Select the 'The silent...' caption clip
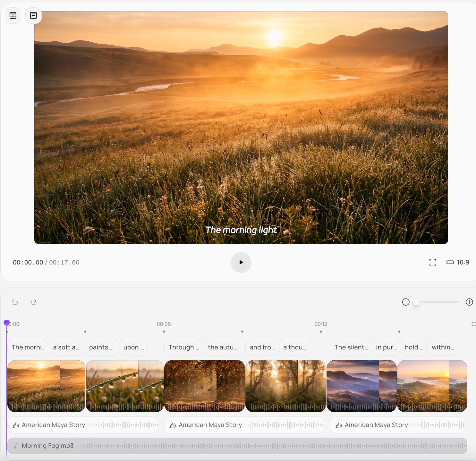This screenshot has width=476, height=461. click(x=351, y=347)
